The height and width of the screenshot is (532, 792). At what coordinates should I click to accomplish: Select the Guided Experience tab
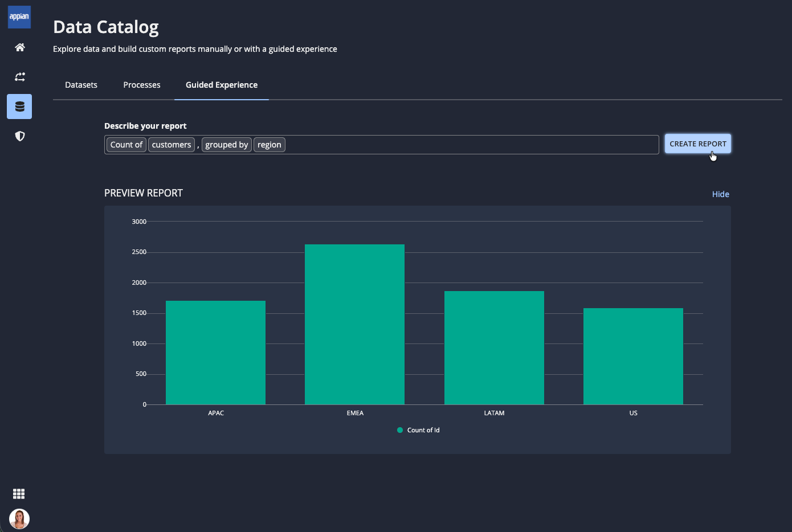click(222, 85)
